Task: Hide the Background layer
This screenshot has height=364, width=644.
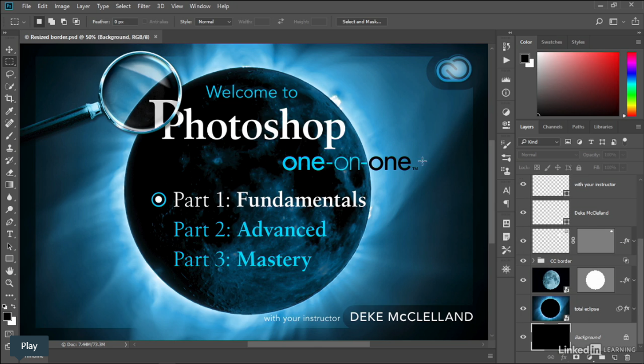Action: 523,337
